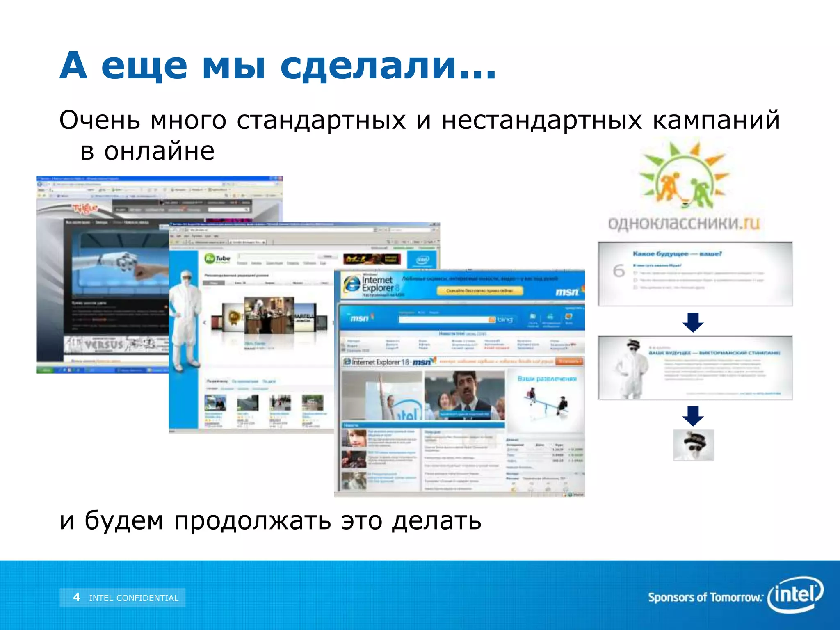Select the first radio option in the quiz
The width and height of the screenshot is (840, 630).
(635, 273)
